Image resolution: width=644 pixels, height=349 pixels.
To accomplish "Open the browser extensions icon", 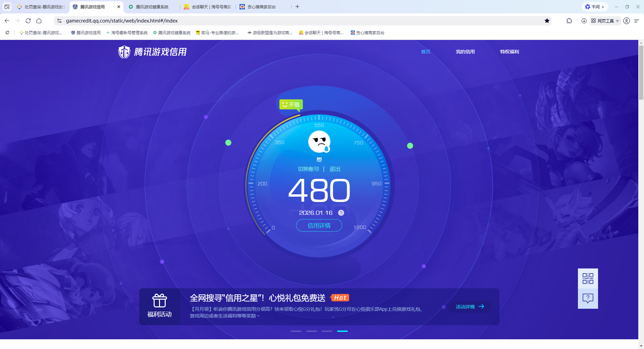I will (569, 20).
